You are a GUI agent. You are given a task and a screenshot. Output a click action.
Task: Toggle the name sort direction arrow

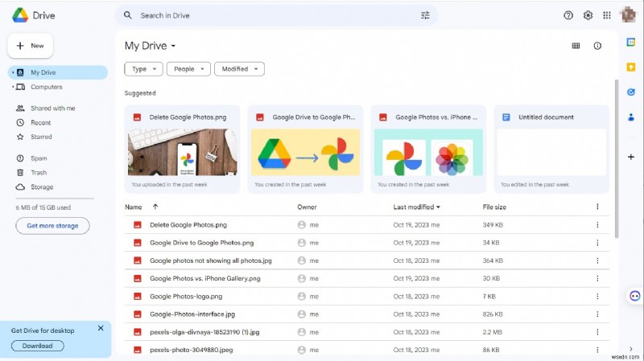point(155,207)
